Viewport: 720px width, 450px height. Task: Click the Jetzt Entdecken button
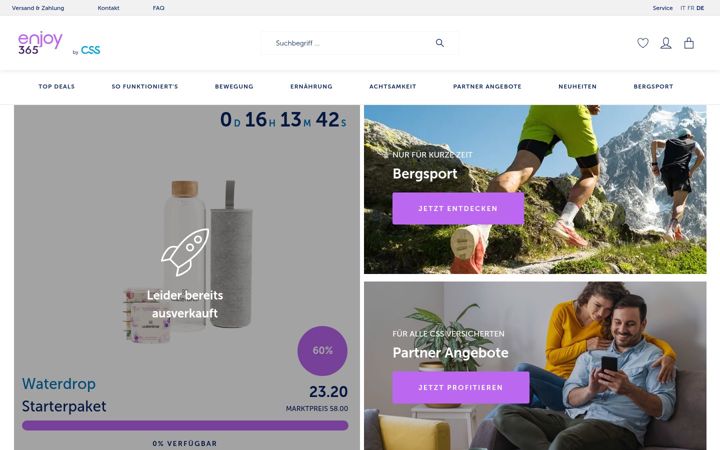pyautogui.click(x=458, y=208)
